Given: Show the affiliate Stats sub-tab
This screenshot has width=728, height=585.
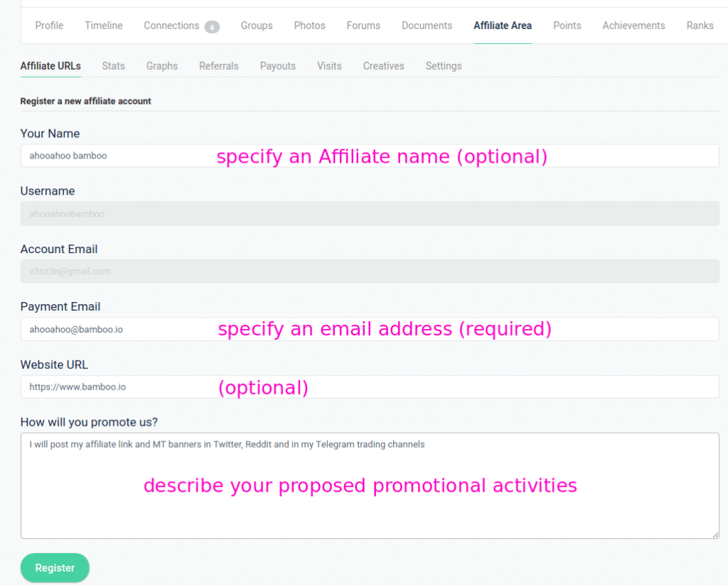Looking at the screenshot, I should click(x=113, y=66).
